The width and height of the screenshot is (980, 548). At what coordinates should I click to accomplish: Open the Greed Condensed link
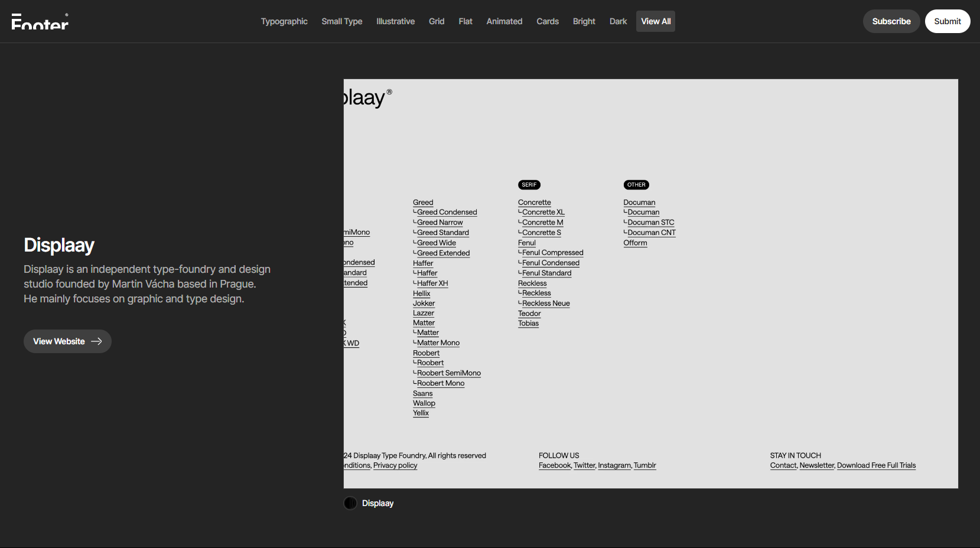tap(447, 213)
